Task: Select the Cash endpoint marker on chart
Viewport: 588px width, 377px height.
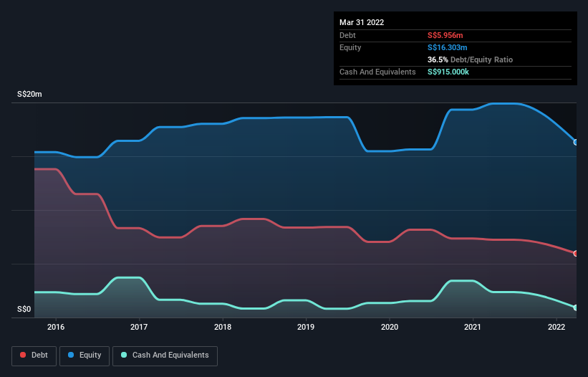Action: (x=576, y=307)
